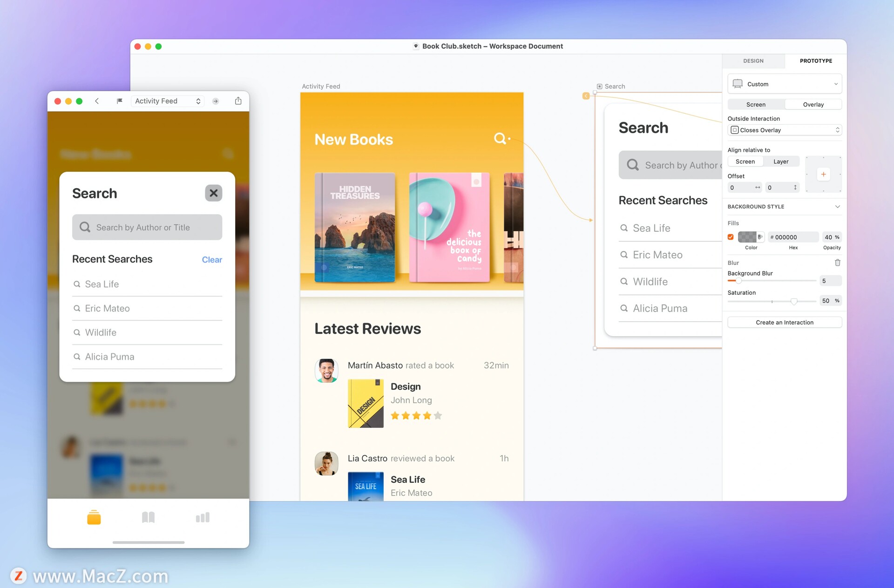Click the Clear recent searches link
The image size is (894, 588).
pos(211,259)
